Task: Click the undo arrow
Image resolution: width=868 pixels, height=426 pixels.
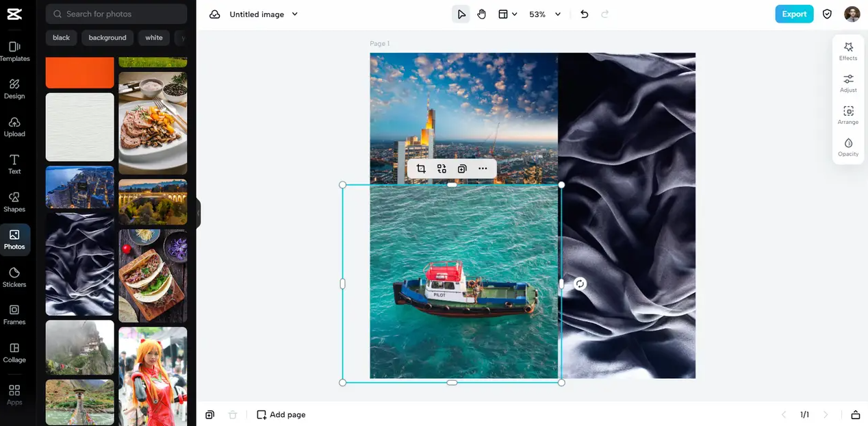Action: coord(584,14)
